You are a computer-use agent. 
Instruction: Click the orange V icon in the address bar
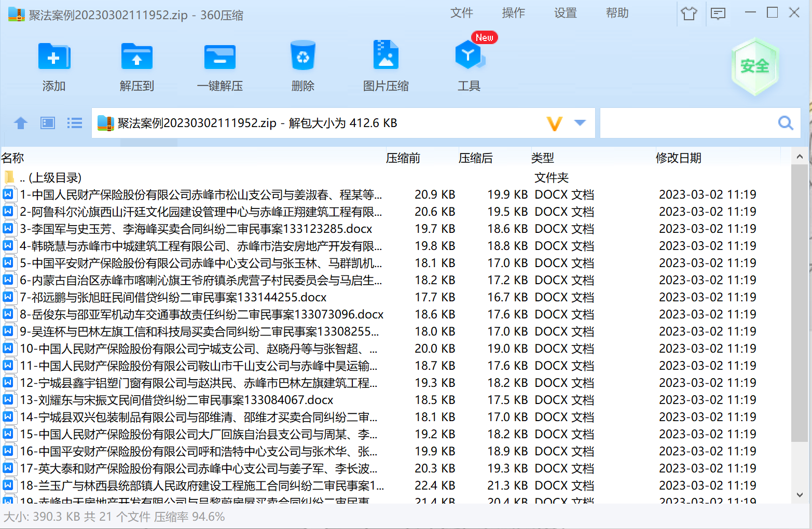[x=555, y=123]
